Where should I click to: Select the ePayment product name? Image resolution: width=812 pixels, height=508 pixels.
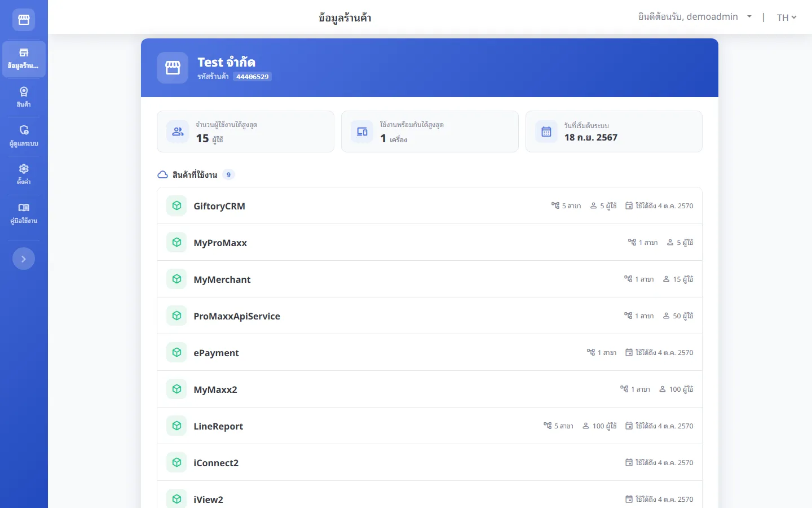click(x=217, y=353)
